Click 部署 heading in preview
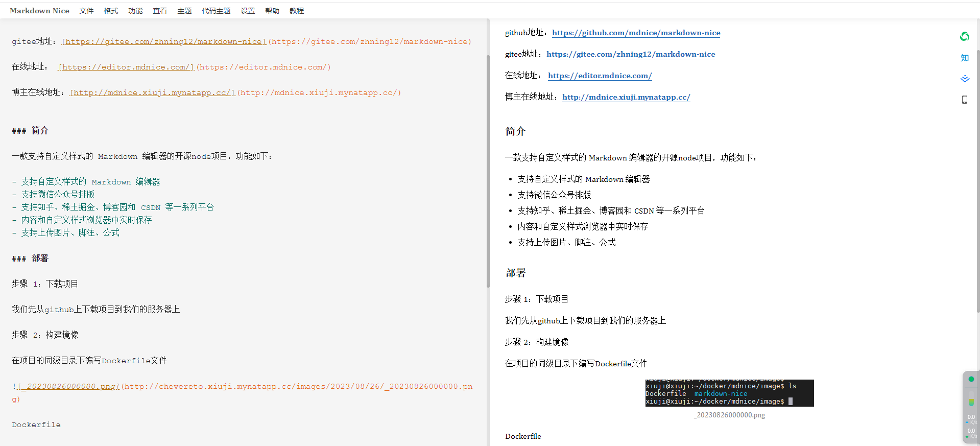Screen dimensions: 980x446 coord(515,273)
